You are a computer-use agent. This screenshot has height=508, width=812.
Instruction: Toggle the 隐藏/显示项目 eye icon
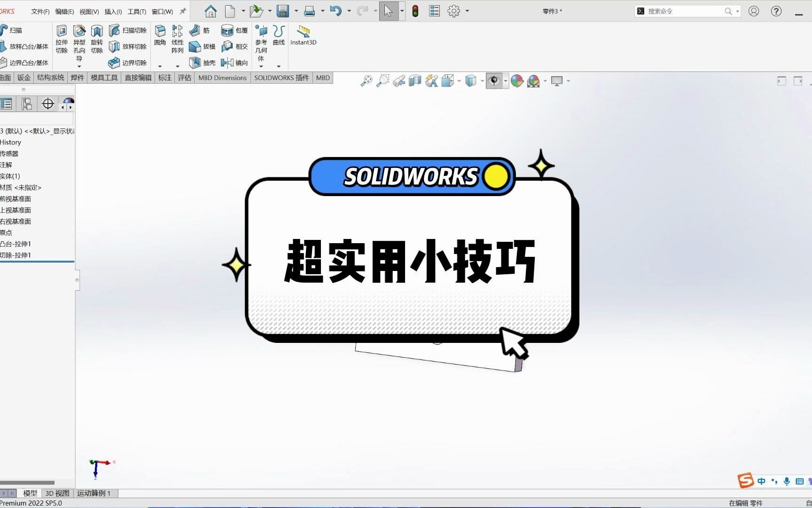(x=494, y=80)
